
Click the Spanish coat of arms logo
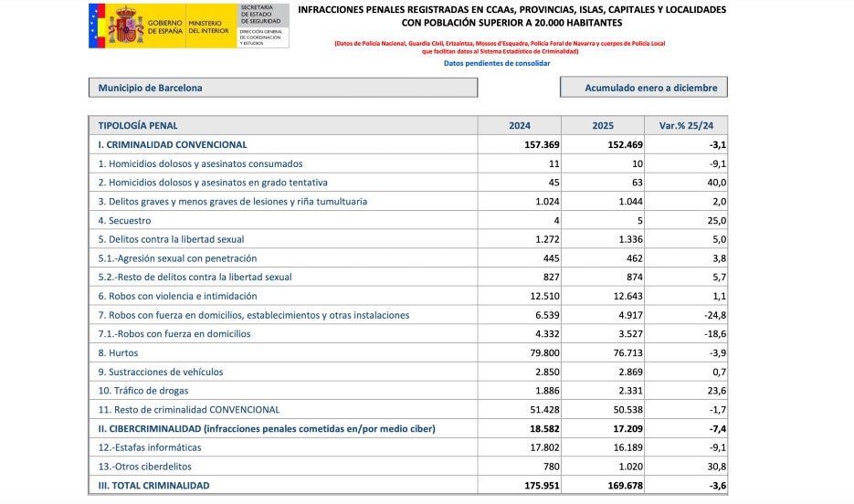pyautogui.click(x=126, y=25)
